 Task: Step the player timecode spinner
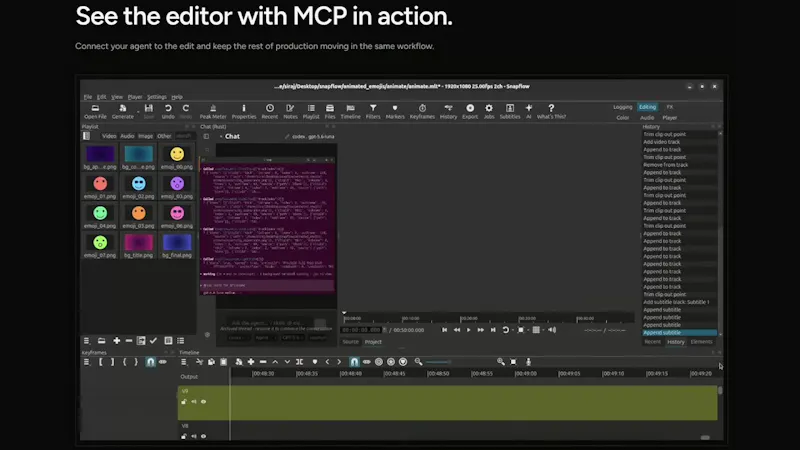(x=385, y=330)
